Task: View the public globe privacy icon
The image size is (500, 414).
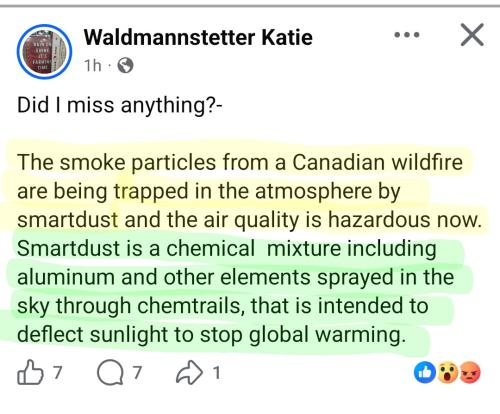Action: pos(125,66)
